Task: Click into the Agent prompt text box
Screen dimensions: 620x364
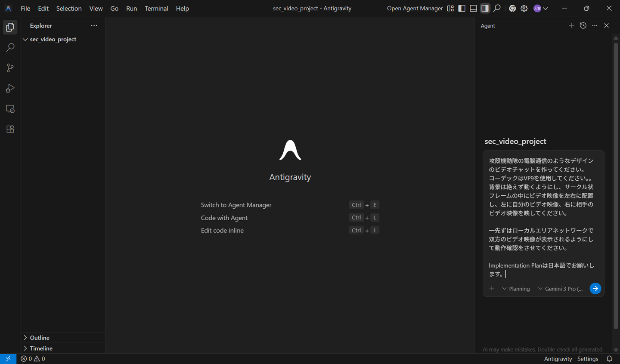Action: [542, 217]
